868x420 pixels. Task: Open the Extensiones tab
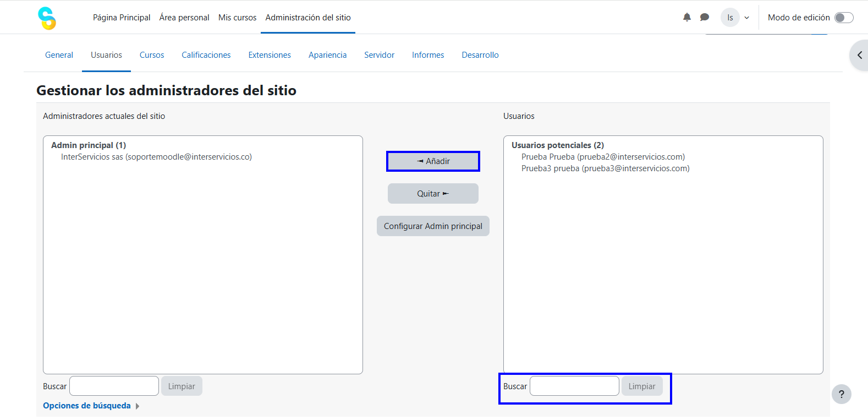coord(270,55)
